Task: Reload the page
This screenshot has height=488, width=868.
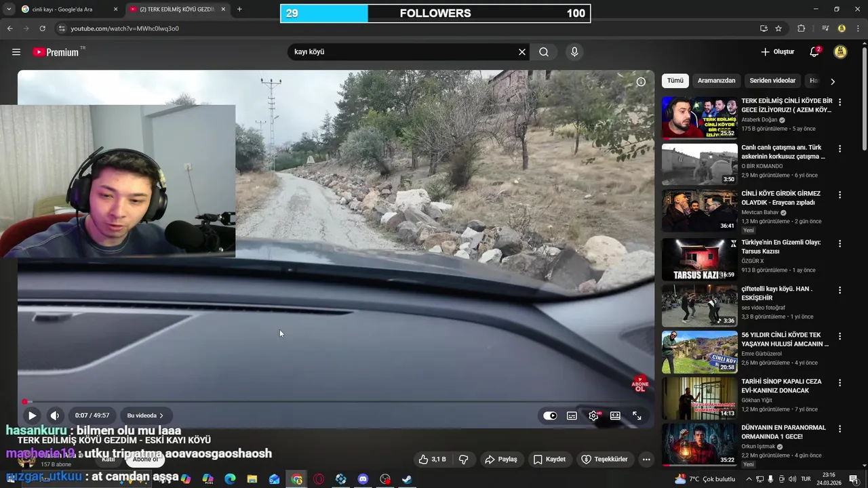Action: (x=42, y=28)
